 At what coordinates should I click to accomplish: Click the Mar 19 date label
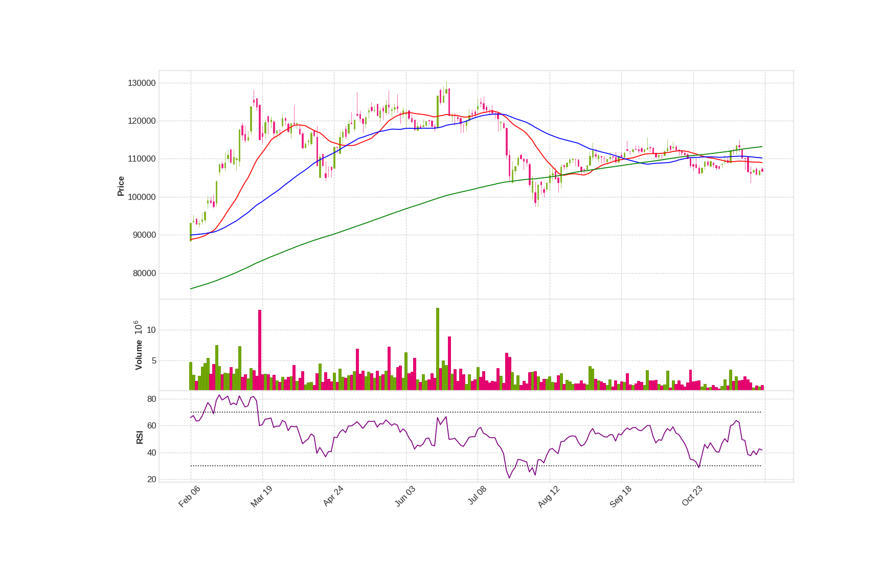coord(261,496)
